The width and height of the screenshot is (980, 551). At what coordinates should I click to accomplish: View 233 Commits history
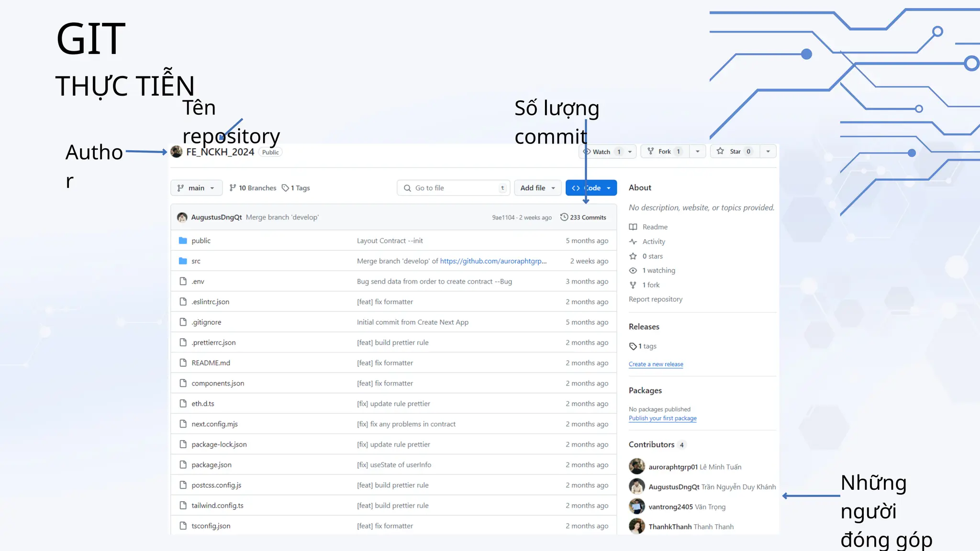pos(583,217)
